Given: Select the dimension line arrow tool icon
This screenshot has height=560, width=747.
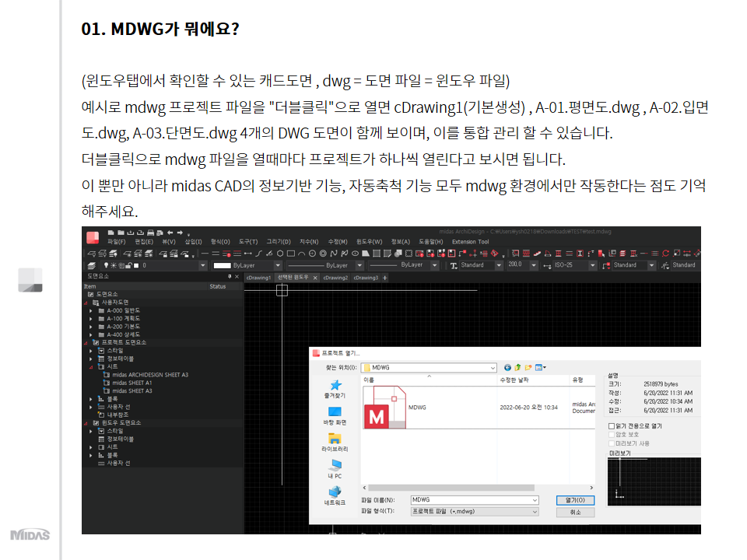Looking at the screenshot, I should 247,254.
